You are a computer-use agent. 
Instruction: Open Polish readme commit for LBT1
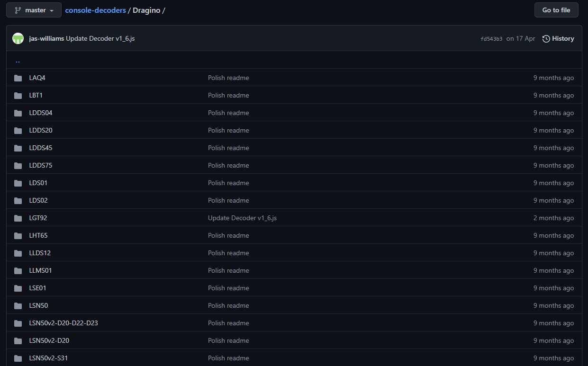tap(228, 95)
